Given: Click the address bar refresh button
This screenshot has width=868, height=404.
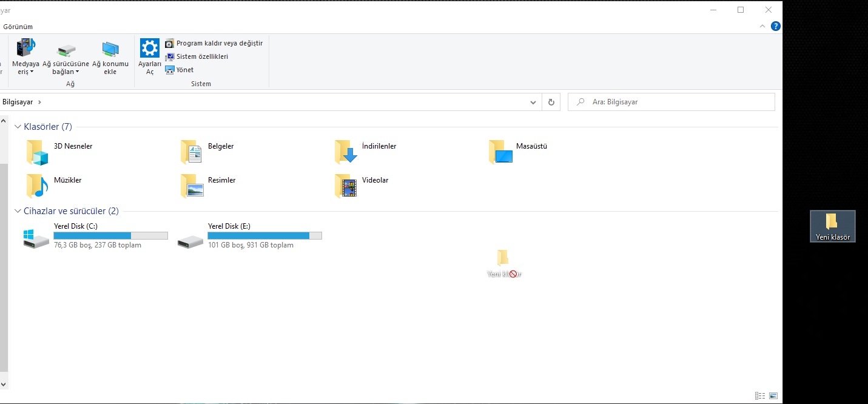Looking at the screenshot, I should tap(551, 102).
